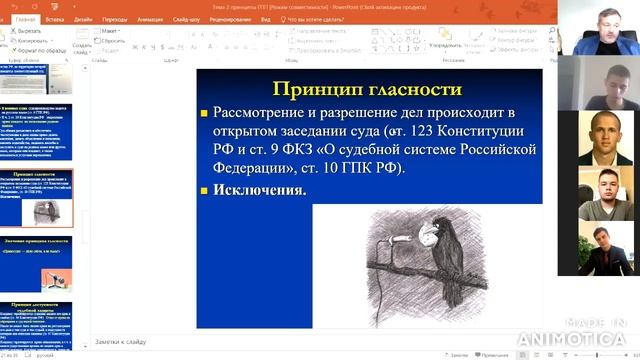
Task: Click the Find magnifier icon in editing group
Action: pyautogui.click(x=552, y=31)
